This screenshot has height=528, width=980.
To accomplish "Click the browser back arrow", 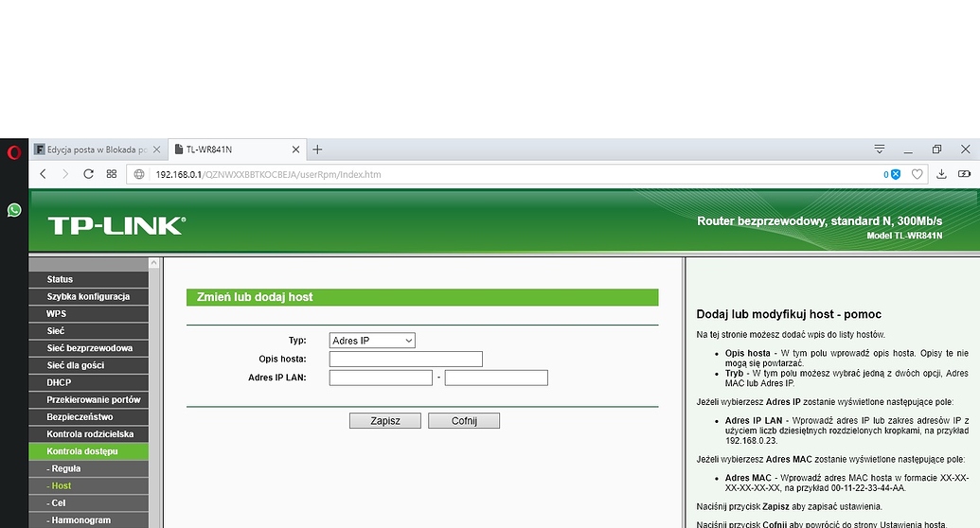I will [x=44, y=174].
